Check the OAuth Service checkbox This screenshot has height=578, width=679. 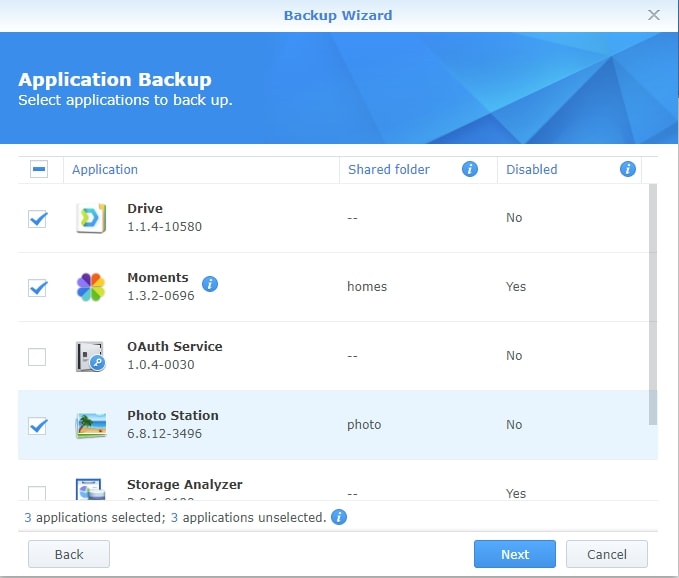pos(37,357)
